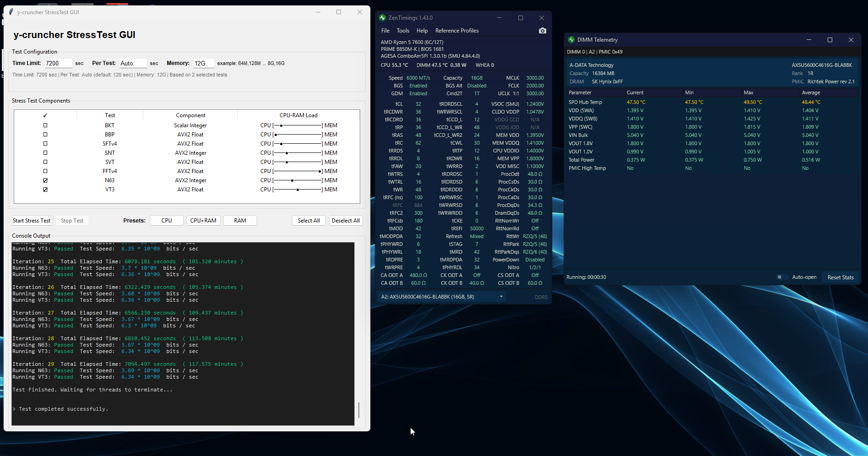868x456 pixels.
Task: Click the VT3 CPU-MEM load slider
Action: point(298,190)
